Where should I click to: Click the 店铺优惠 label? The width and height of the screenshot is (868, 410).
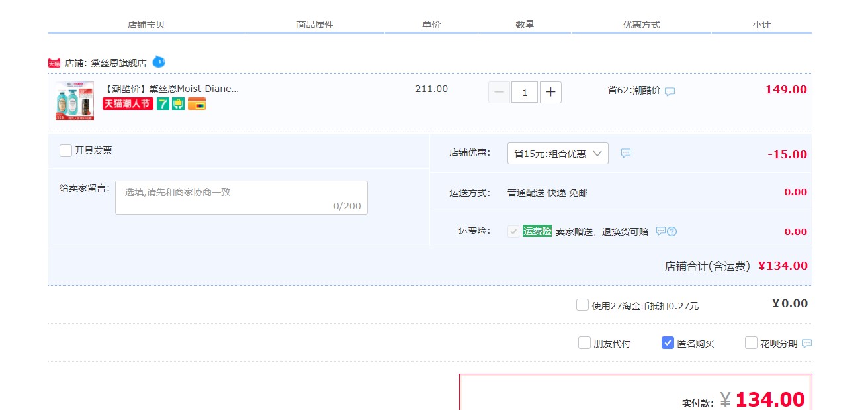pyautogui.click(x=470, y=152)
